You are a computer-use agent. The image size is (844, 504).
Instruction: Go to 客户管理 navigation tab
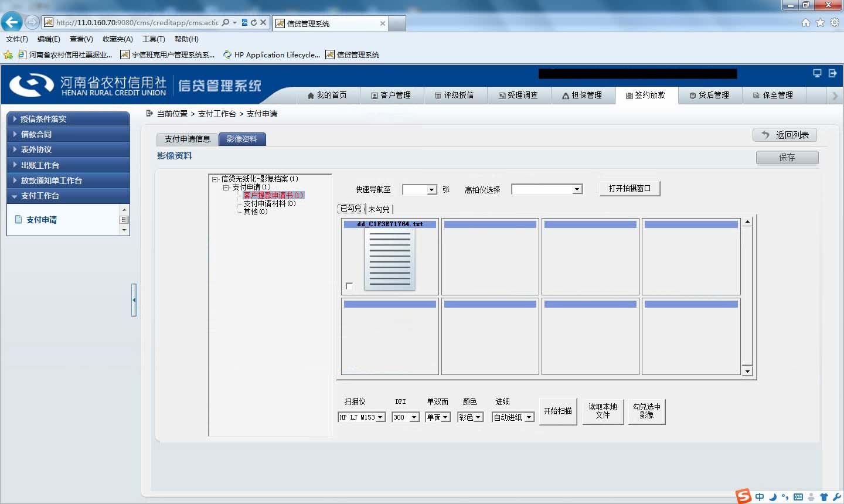[391, 96]
